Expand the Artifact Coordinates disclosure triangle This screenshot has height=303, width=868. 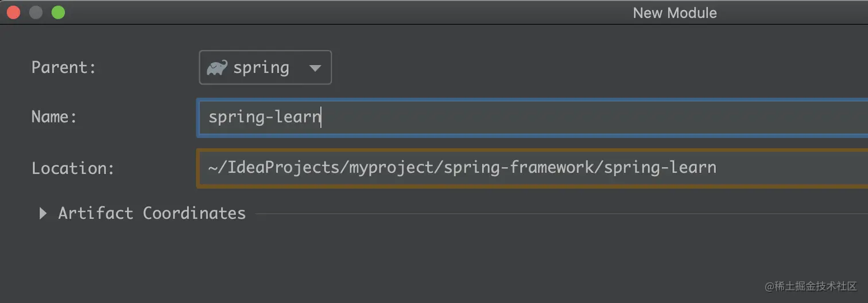tap(42, 213)
